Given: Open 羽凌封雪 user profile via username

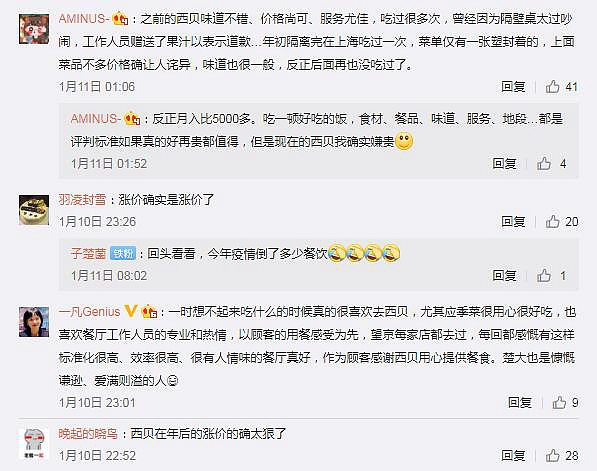Looking at the screenshot, I should (x=82, y=200).
